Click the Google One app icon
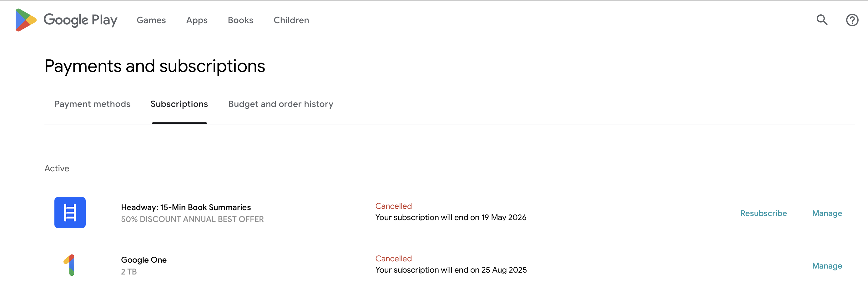 [x=70, y=265]
